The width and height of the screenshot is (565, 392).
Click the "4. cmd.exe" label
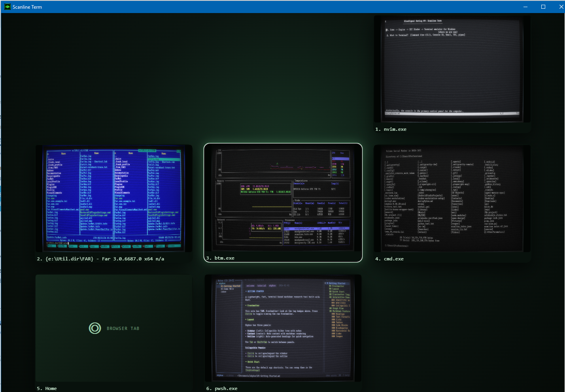[389, 259]
